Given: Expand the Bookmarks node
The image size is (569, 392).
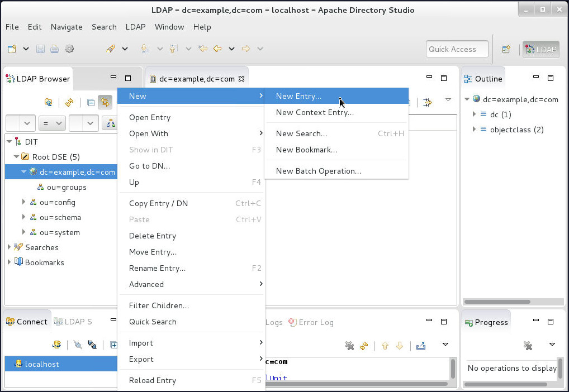Looking at the screenshot, I should tap(9, 262).
